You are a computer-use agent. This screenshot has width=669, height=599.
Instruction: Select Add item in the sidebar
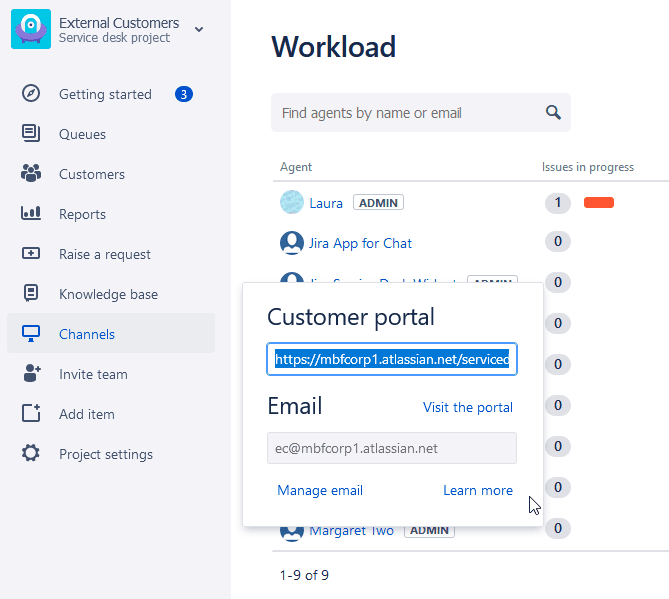point(87,414)
